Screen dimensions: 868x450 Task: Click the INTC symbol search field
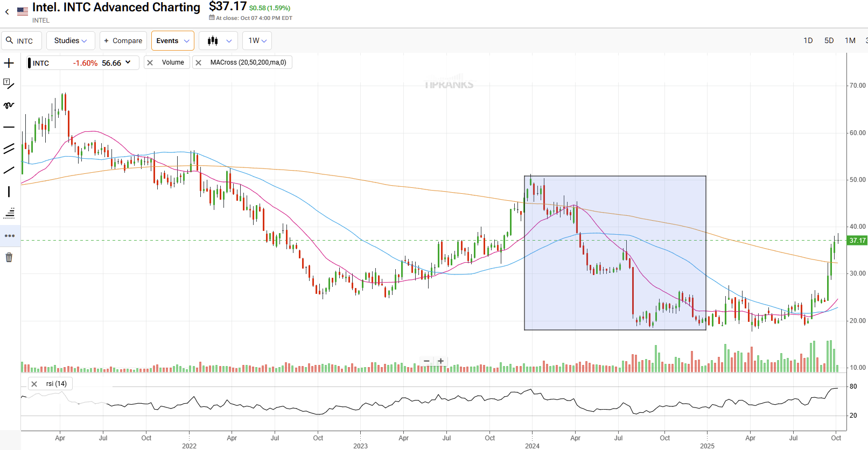click(x=23, y=41)
